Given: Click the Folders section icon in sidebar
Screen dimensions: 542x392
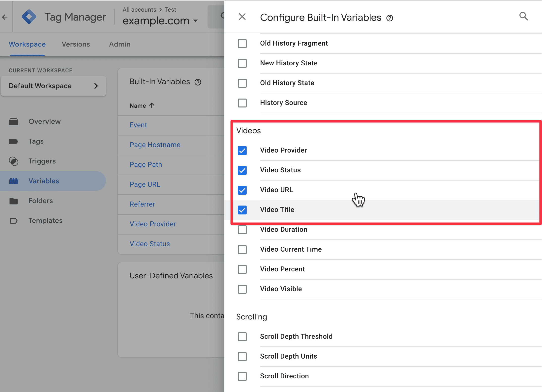Looking at the screenshot, I should click(x=13, y=201).
